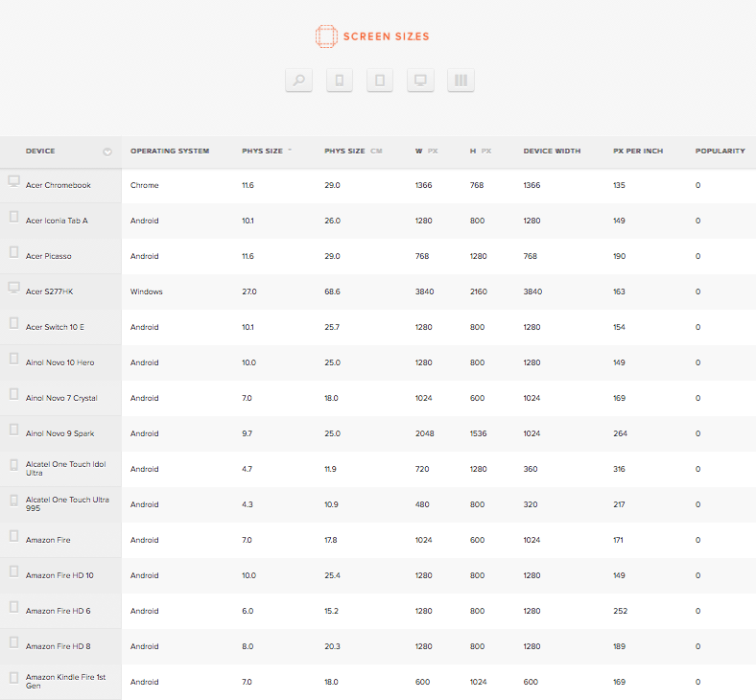Click the Screen Sizes logo
The image size is (756, 700).
click(372, 36)
